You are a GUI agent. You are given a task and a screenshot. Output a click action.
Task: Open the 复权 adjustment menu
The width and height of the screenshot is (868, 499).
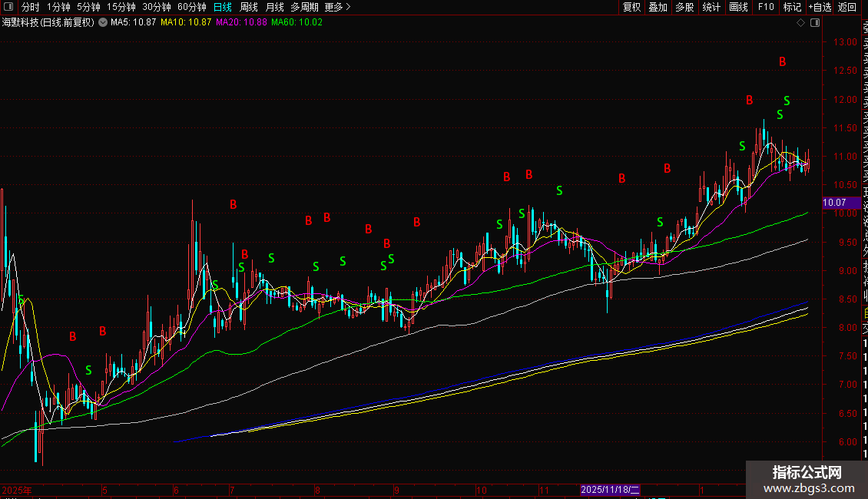pyautogui.click(x=631, y=7)
